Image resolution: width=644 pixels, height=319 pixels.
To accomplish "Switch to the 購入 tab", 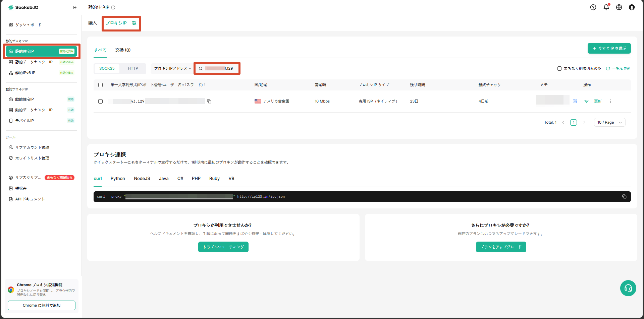I will click(x=93, y=23).
